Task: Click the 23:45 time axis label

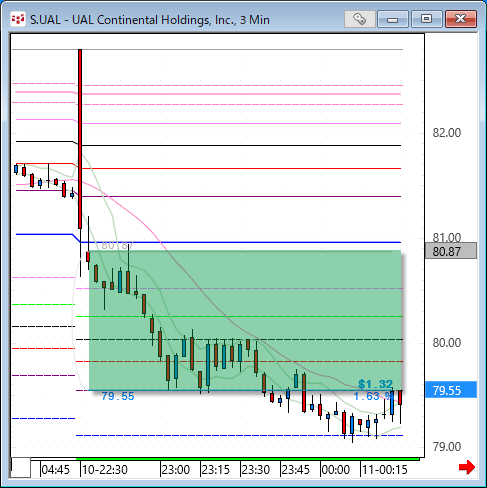Action: (296, 470)
